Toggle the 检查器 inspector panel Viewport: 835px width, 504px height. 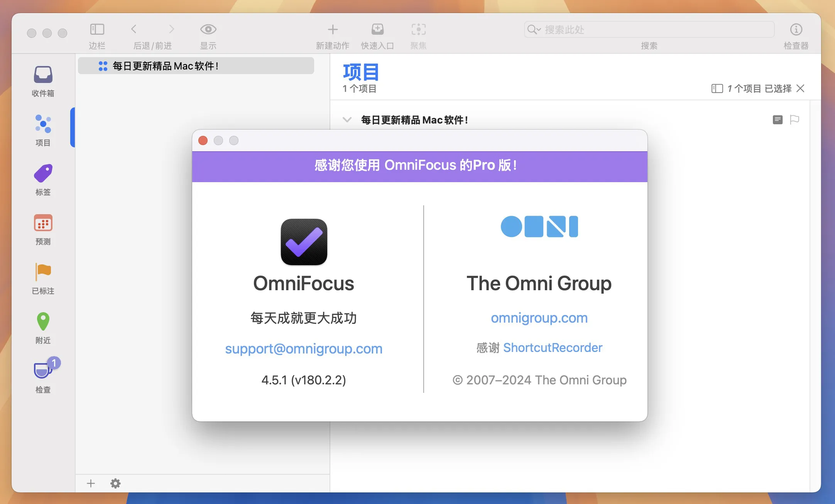796,29
